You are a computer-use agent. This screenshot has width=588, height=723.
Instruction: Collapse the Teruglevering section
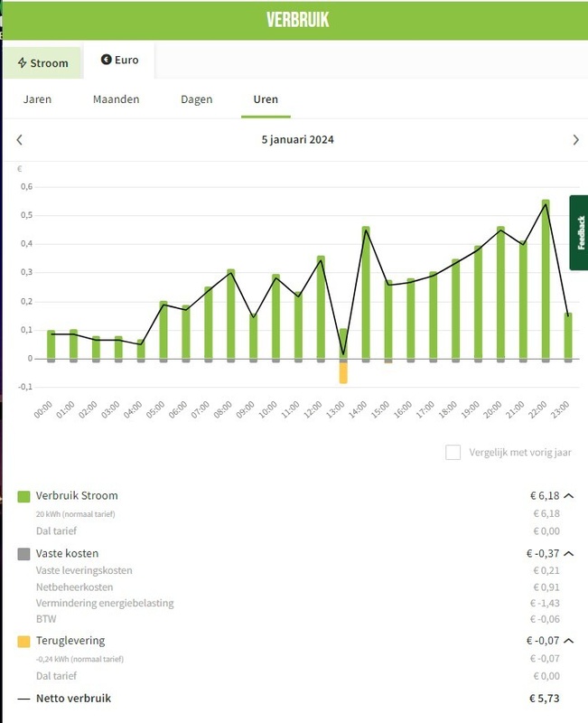pos(568,641)
